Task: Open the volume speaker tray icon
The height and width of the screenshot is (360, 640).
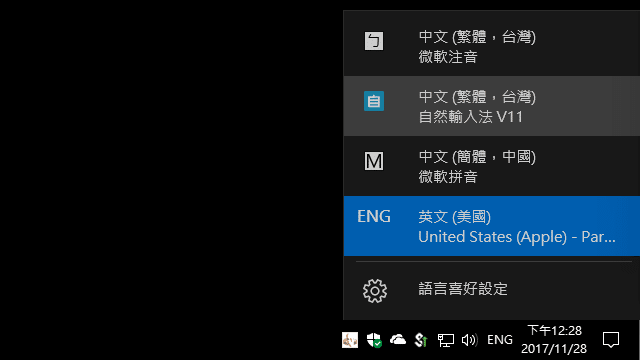Action: 469,340
